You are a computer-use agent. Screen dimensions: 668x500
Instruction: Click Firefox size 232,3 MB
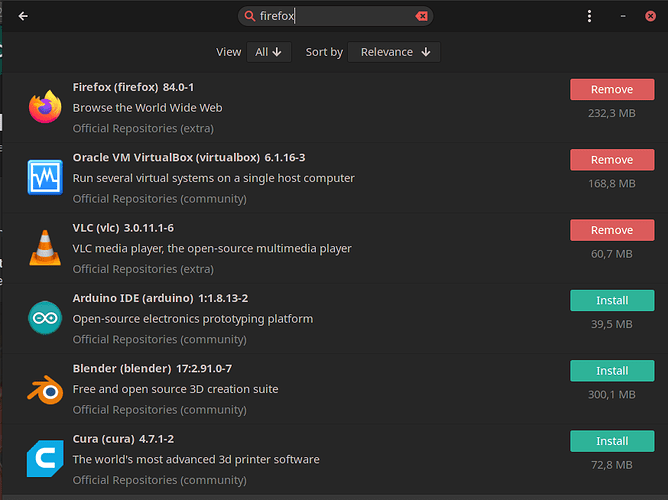point(612,113)
